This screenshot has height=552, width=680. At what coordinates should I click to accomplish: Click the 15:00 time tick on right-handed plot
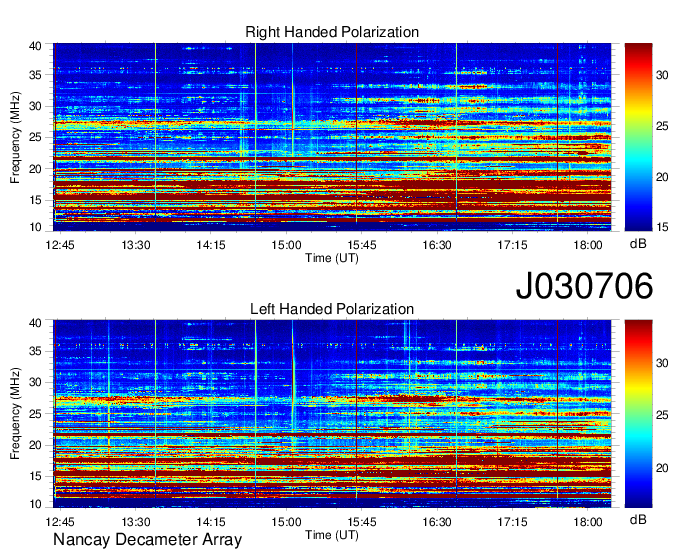[286, 245]
